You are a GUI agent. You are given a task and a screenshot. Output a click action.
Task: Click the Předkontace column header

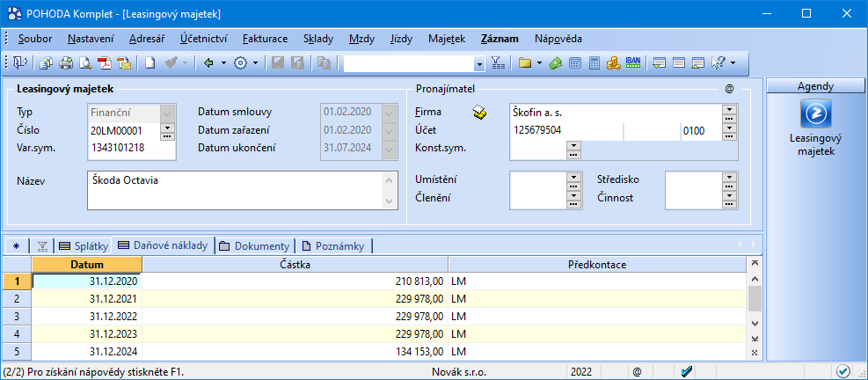(597, 264)
